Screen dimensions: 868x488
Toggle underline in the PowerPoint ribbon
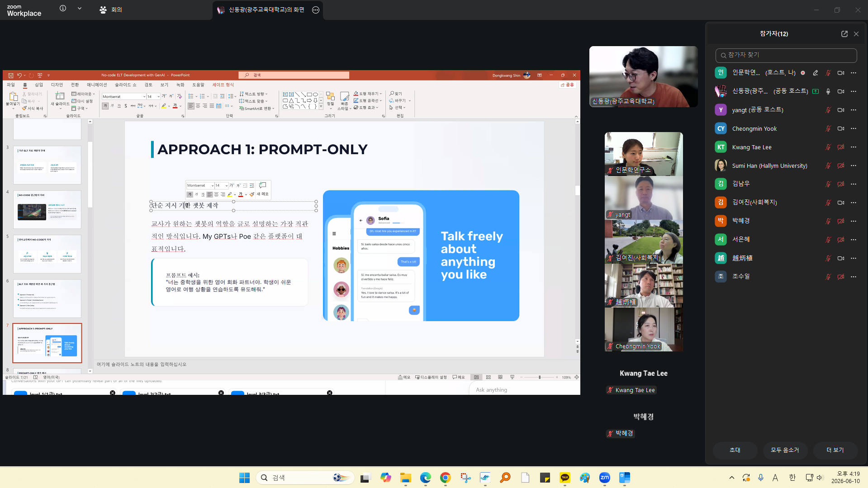pos(119,106)
